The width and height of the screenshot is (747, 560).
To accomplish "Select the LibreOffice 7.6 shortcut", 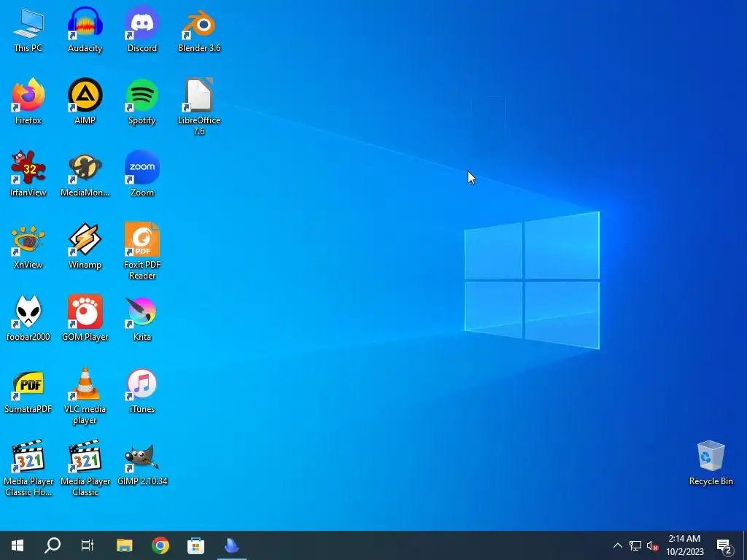I will tap(199, 106).
